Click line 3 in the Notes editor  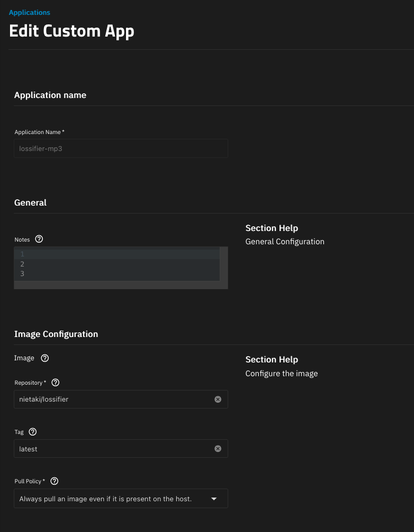click(x=122, y=273)
